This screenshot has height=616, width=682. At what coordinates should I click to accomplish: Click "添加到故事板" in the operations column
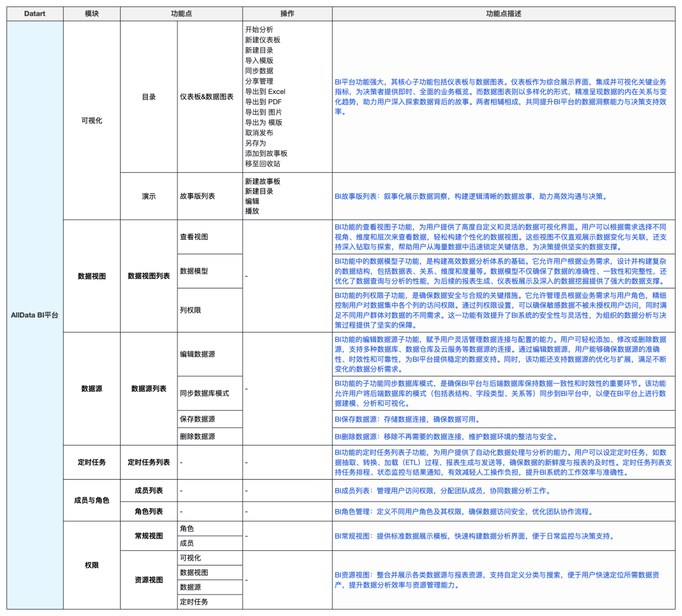click(266, 153)
